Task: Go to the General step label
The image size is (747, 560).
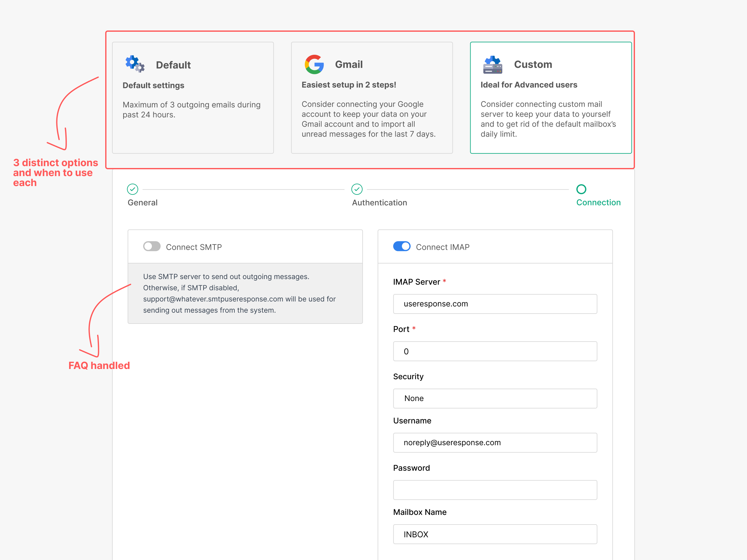Action: point(143,203)
